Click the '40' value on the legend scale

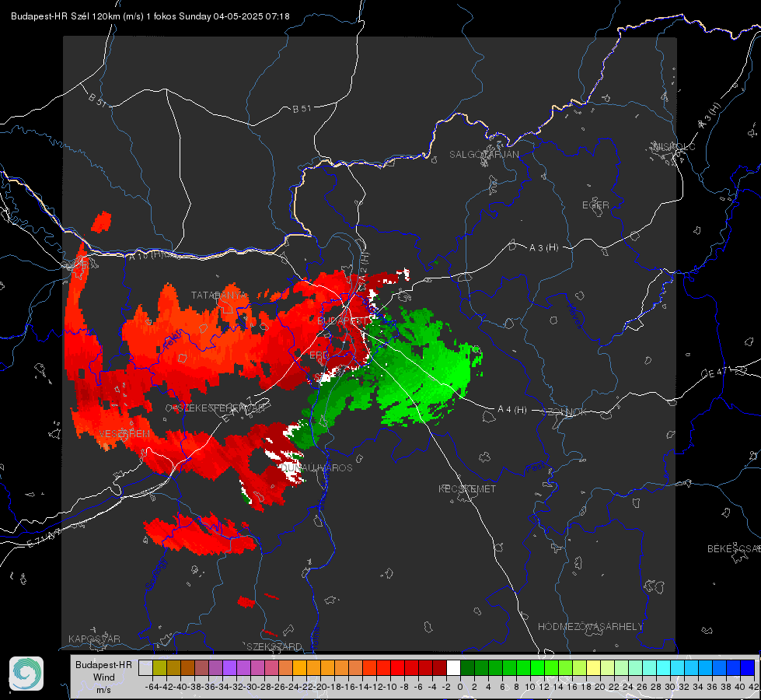click(x=740, y=687)
